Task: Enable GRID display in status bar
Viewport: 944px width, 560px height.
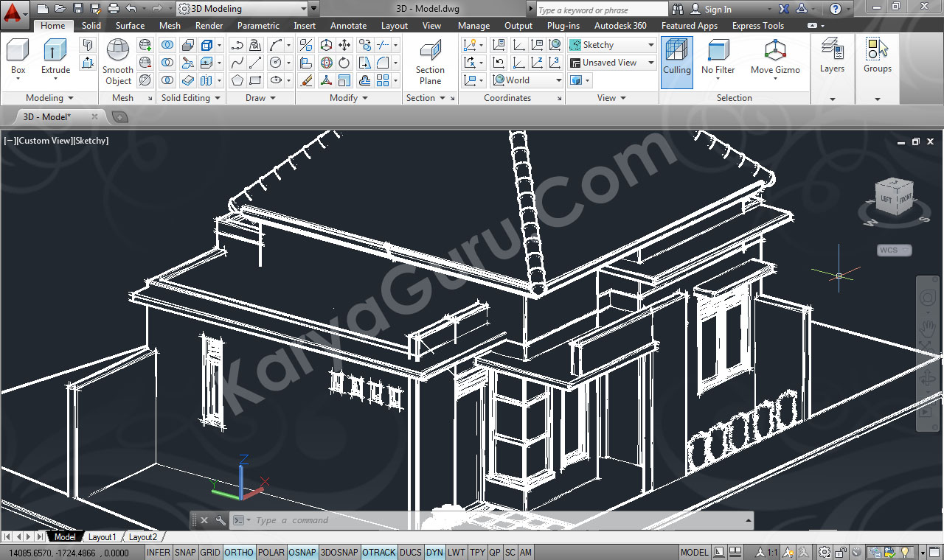Action: pyautogui.click(x=210, y=552)
